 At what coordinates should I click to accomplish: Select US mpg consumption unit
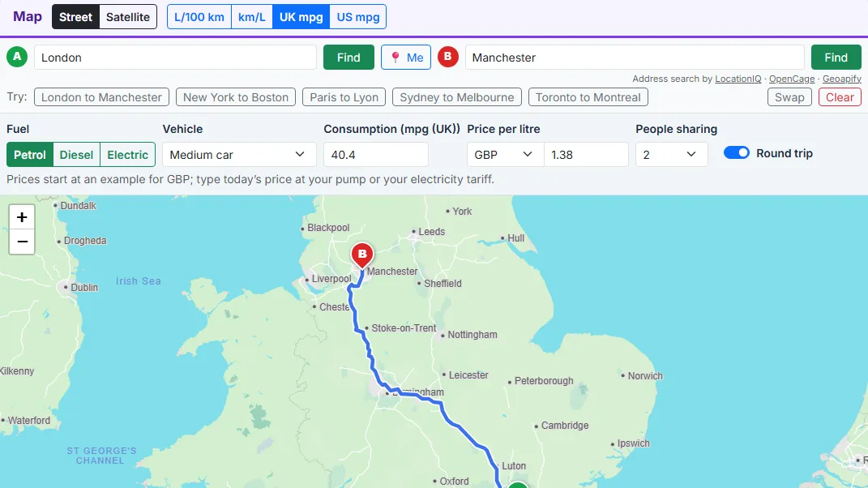click(x=358, y=17)
